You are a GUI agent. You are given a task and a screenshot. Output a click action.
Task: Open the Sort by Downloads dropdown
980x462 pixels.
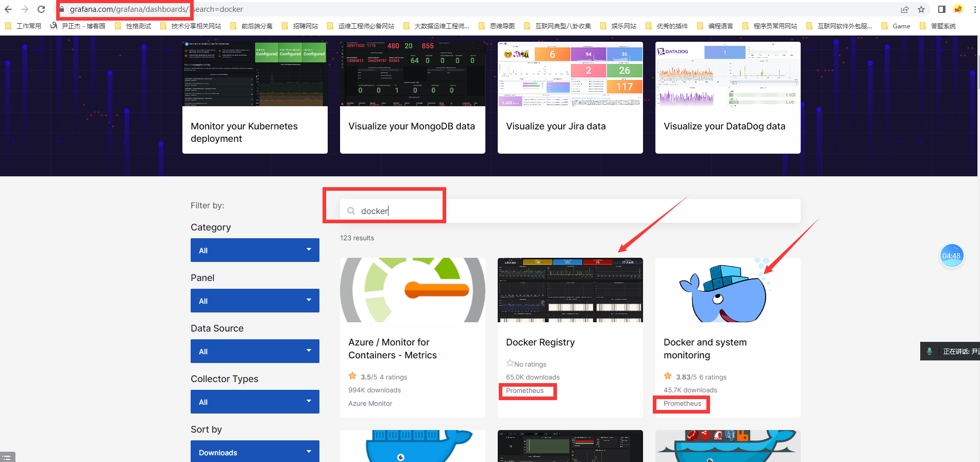coord(255,451)
